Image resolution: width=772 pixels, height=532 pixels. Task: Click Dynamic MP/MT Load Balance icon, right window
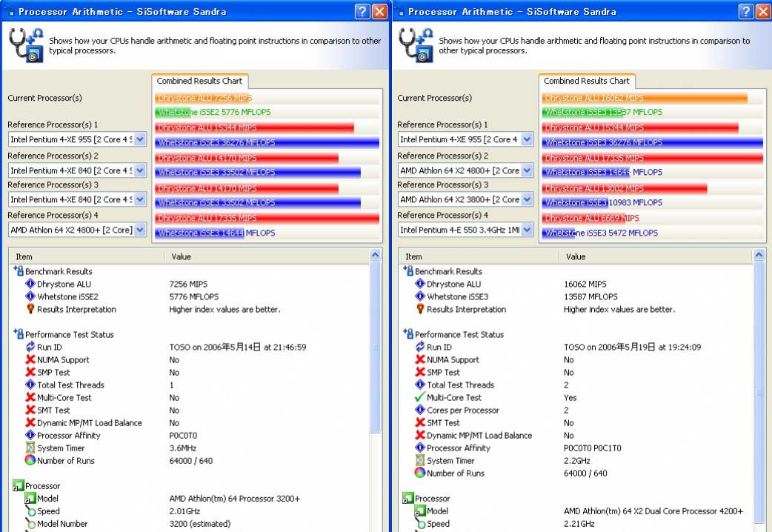(x=420, y=435)
